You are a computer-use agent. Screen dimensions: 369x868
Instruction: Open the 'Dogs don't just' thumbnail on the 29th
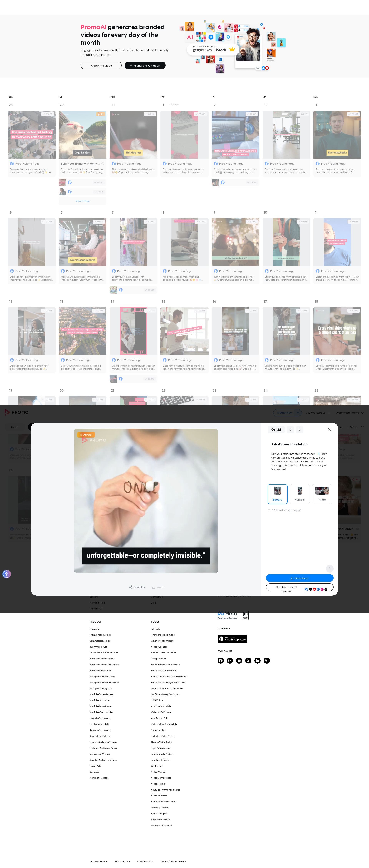83,134
